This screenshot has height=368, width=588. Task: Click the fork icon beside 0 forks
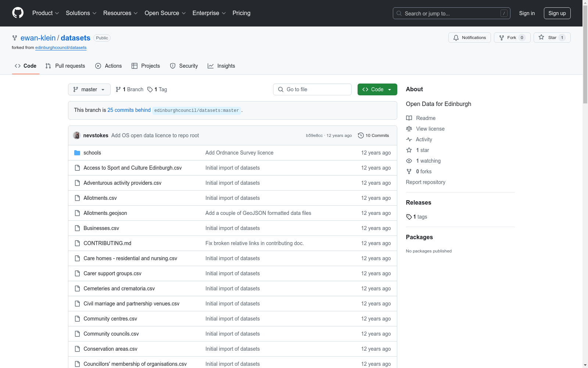[x=409, y=171]
